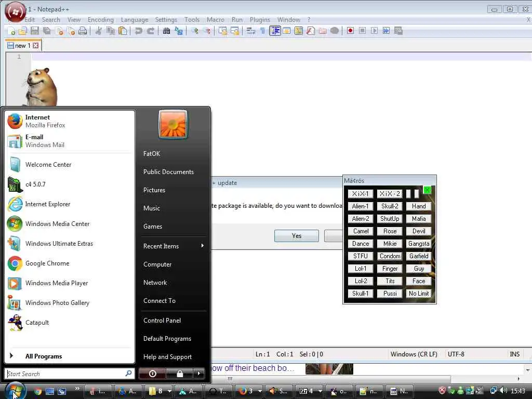Open Windows Mail from Start menu
532x399 pixels.
coord(70,141)
